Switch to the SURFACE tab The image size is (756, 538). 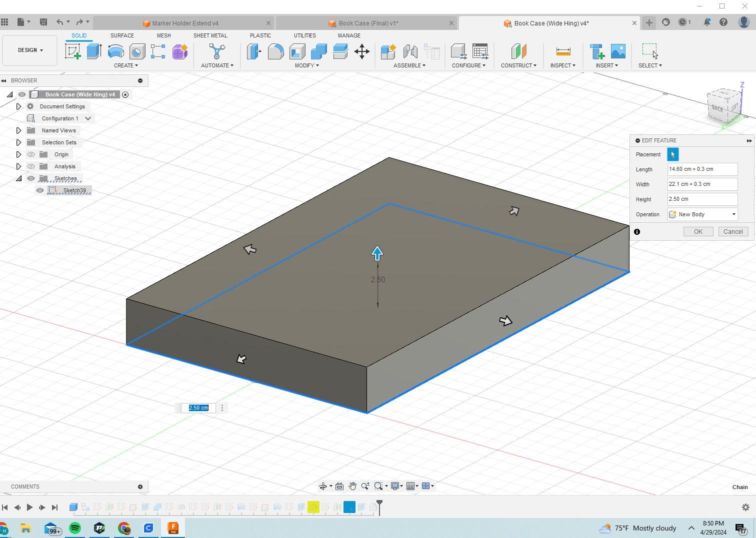(x=122, y=35)
